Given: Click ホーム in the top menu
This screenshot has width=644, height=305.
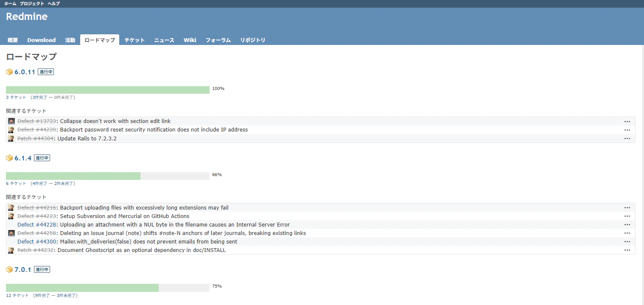Looking at the screenshot, I should coord(10,3).
